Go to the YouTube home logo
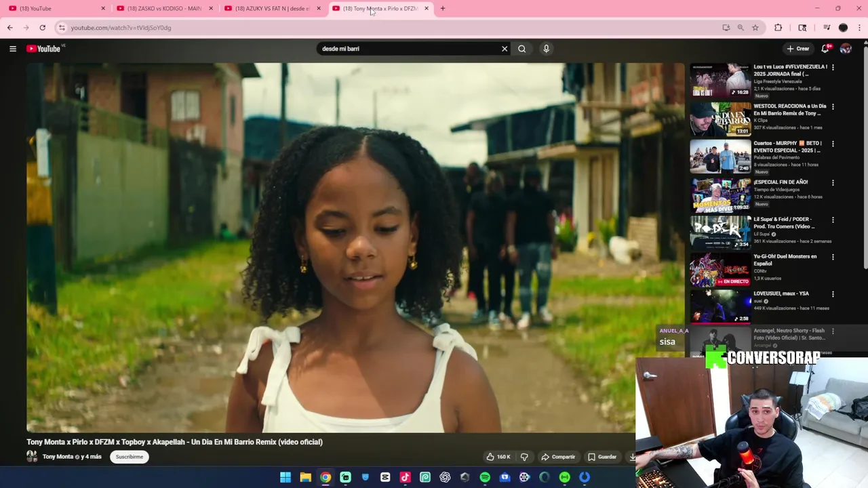The image size is (868, 488). pyautogui.click(x=44, y=49)
